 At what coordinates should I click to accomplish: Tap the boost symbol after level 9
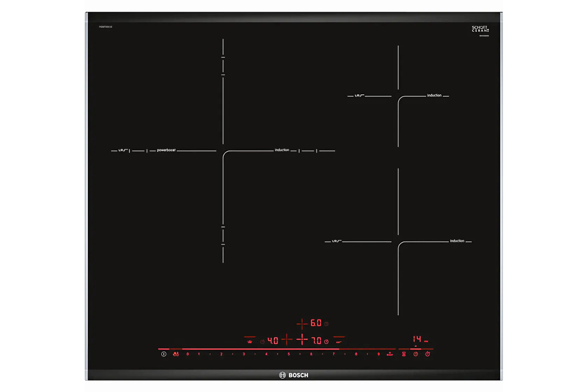pyautogui.click(x=390, y=354)
